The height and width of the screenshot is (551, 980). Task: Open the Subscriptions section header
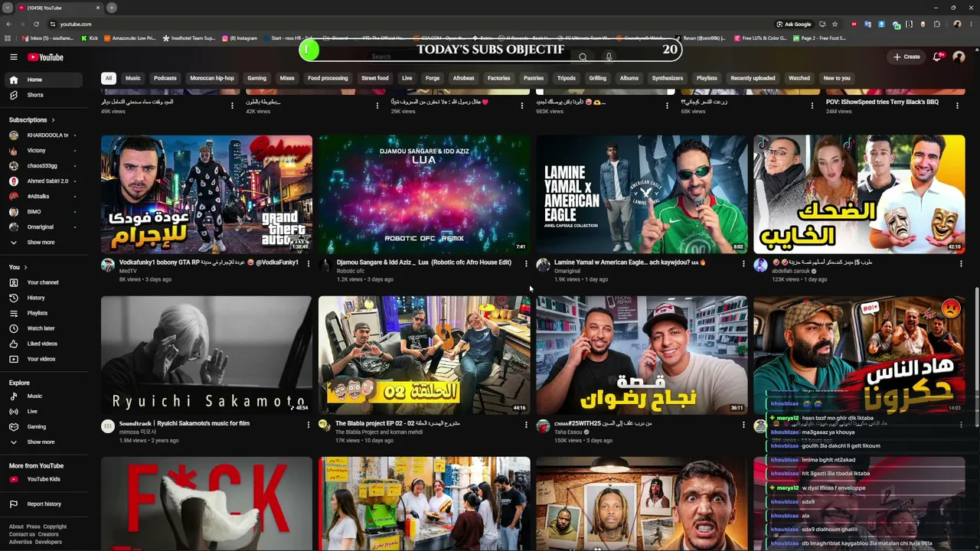(x=31, y=120)
